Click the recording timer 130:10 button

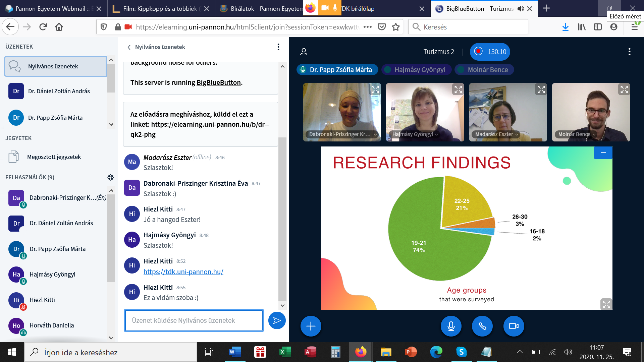pyautogui.click(x=490, y=52)
